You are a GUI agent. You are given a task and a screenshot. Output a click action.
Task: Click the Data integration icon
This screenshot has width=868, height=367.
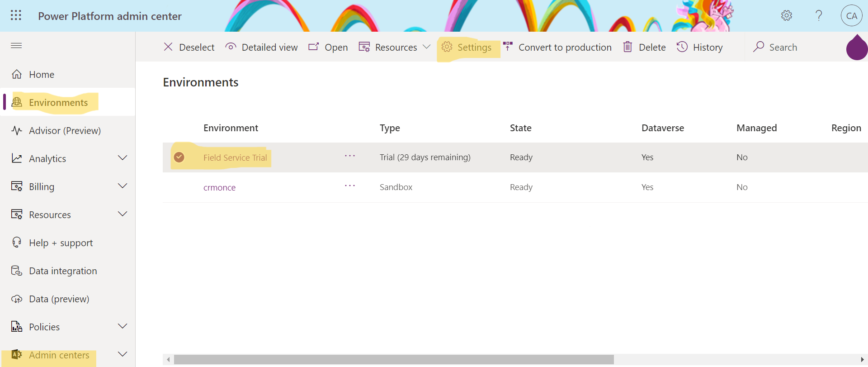coord(17,271)
